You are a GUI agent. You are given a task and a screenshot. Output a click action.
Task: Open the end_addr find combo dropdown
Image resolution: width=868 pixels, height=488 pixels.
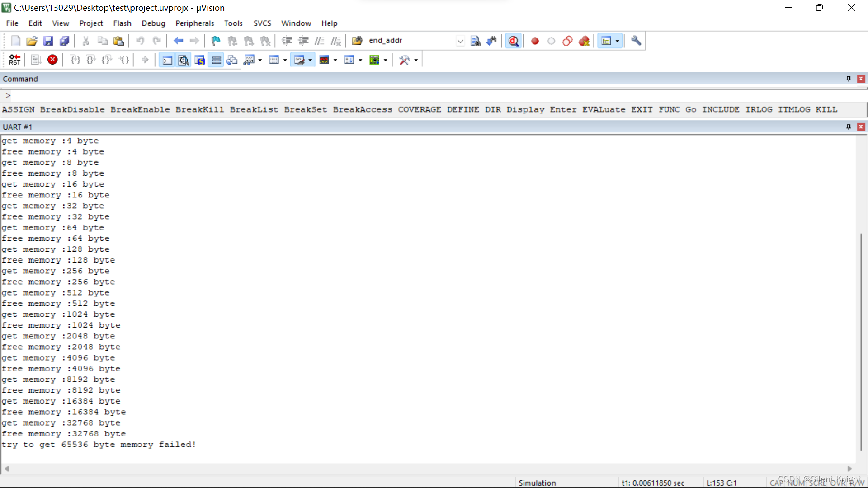click(460, 41)
